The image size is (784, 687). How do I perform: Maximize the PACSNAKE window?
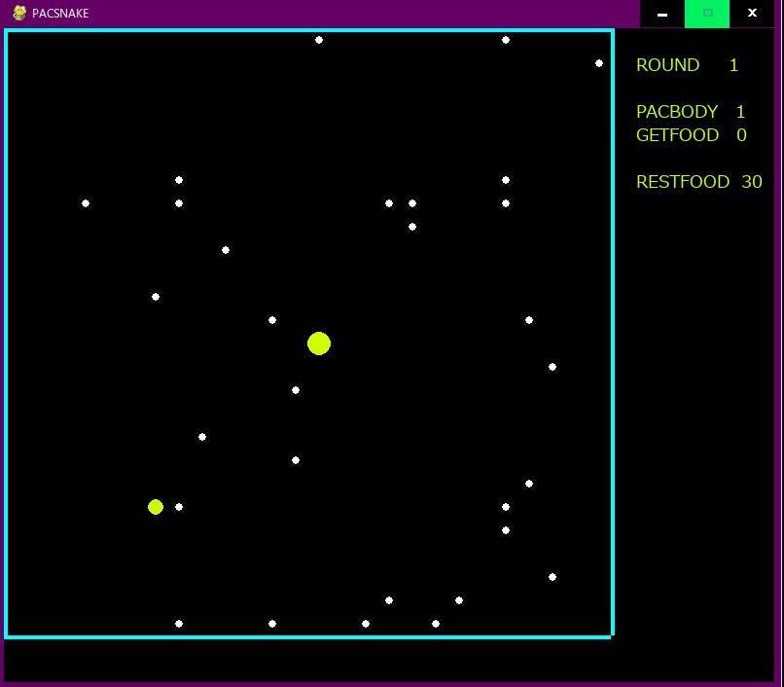[707, 14]
